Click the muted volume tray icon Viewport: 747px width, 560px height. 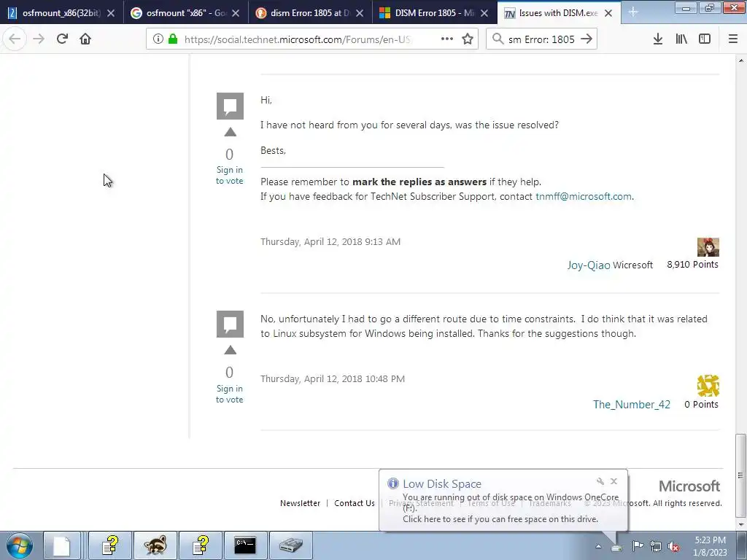(673, 546)
